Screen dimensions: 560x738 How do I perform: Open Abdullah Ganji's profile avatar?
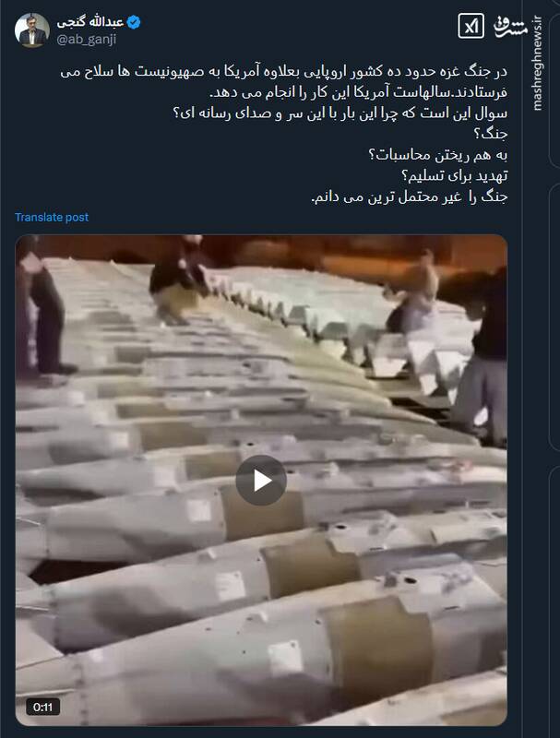point(32,30)
